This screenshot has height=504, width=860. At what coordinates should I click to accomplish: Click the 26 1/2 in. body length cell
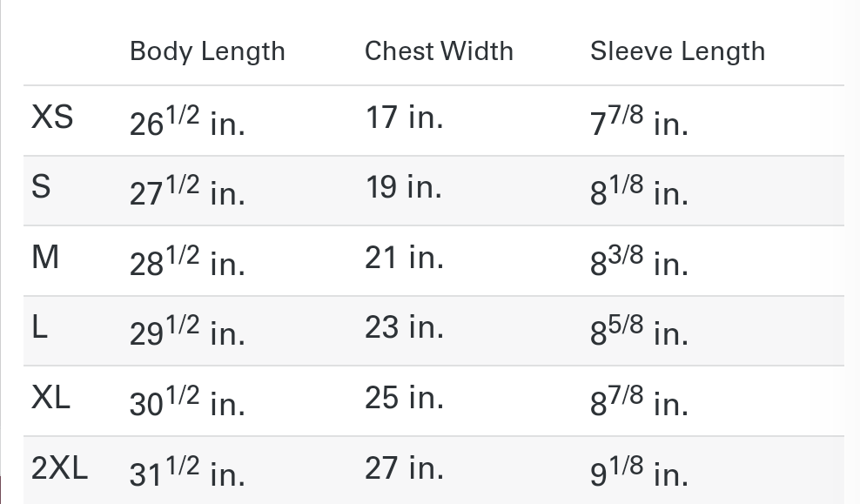pos(187,122)
